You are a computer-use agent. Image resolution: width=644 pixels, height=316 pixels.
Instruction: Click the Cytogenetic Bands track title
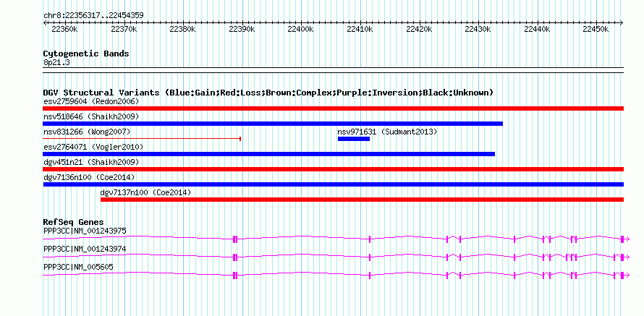[x=86, y=54]
